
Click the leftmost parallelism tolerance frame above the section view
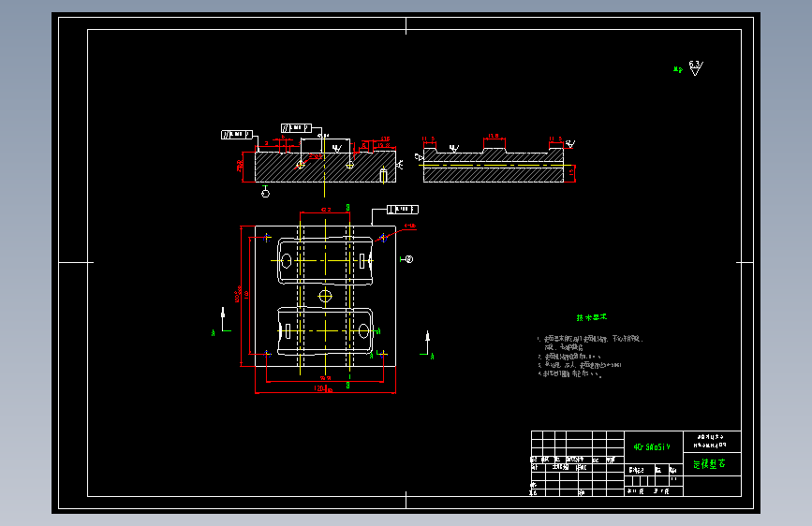click(x=237, y=135)
